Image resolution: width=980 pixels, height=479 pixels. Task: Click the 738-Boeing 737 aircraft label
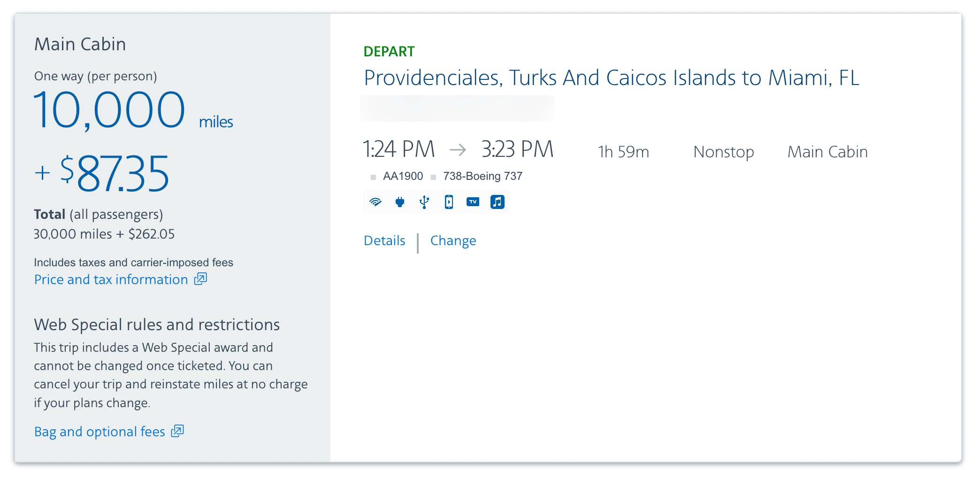(482, 176)
